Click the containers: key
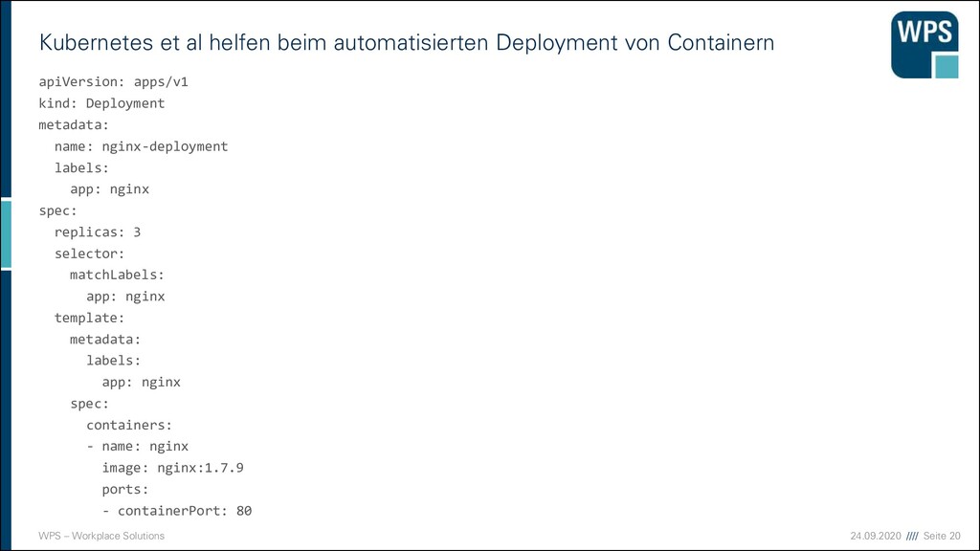 point(129,425)
